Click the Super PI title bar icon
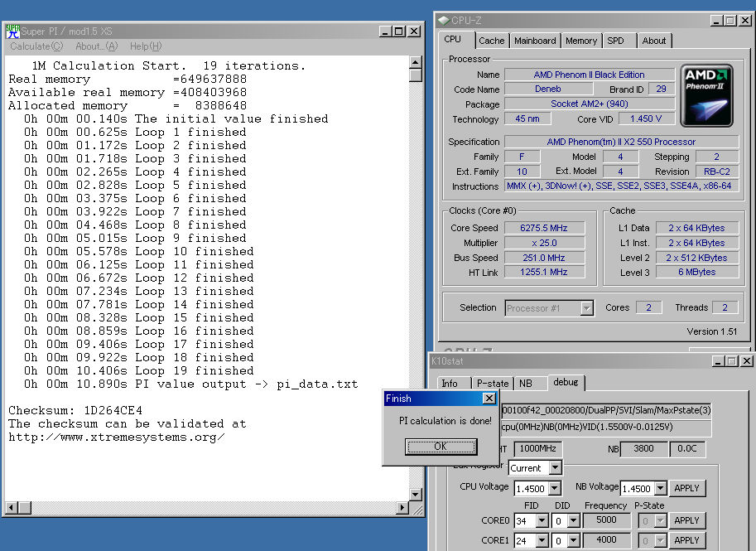Viewport: 756px width, 551px height. coord(12,31)
